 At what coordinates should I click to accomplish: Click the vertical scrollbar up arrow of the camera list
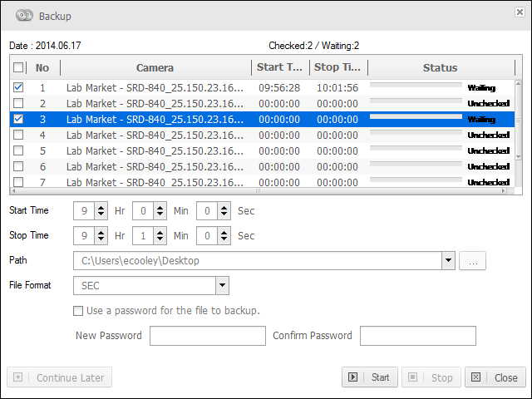pyautogui.click(x=518, y=83)
